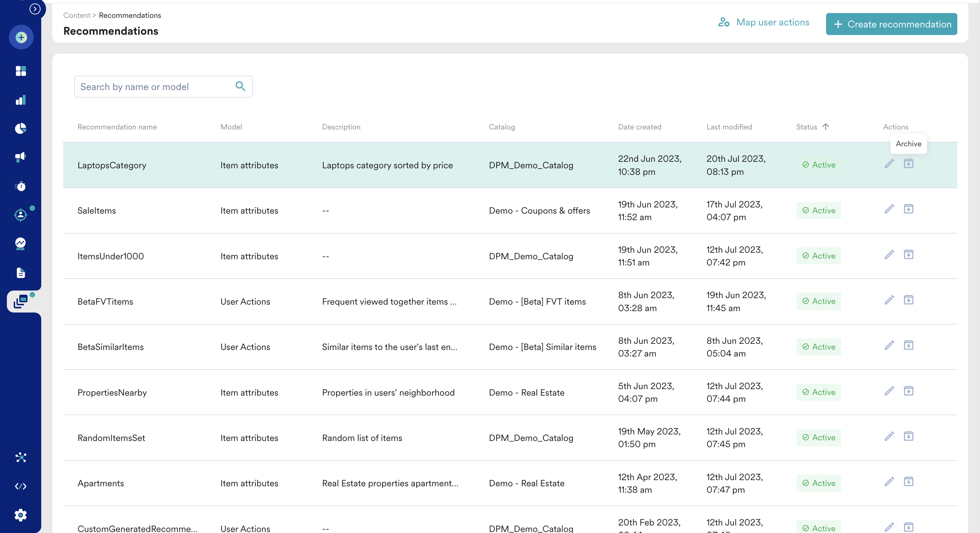Viewport: 980px width, 533px height.
Task: Open the document file icon in the sidebar
Action: point(21,273)
